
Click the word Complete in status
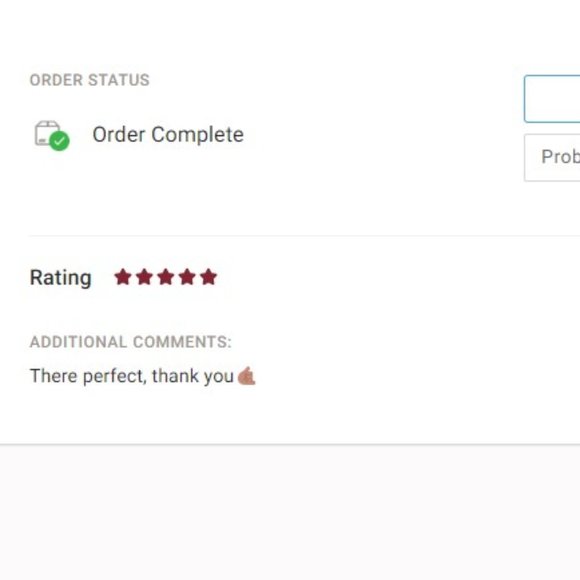(198, 135)
